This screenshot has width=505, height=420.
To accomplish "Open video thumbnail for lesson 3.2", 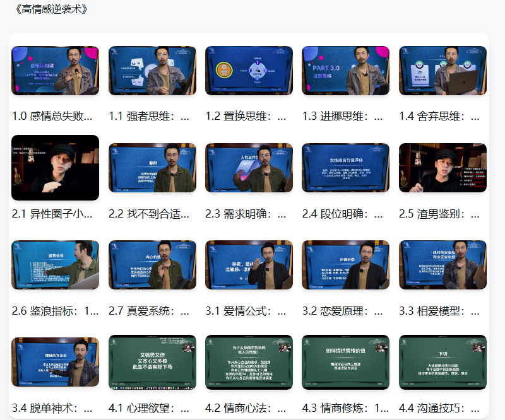I will coord(345,265).
